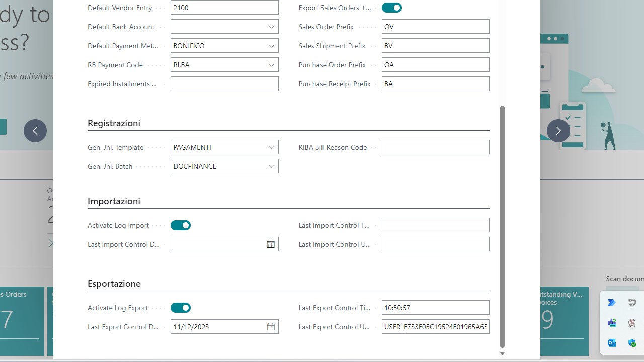644x362 pixels.
Task: Click the Default Vendor Entry label
Action: point(120,8)
